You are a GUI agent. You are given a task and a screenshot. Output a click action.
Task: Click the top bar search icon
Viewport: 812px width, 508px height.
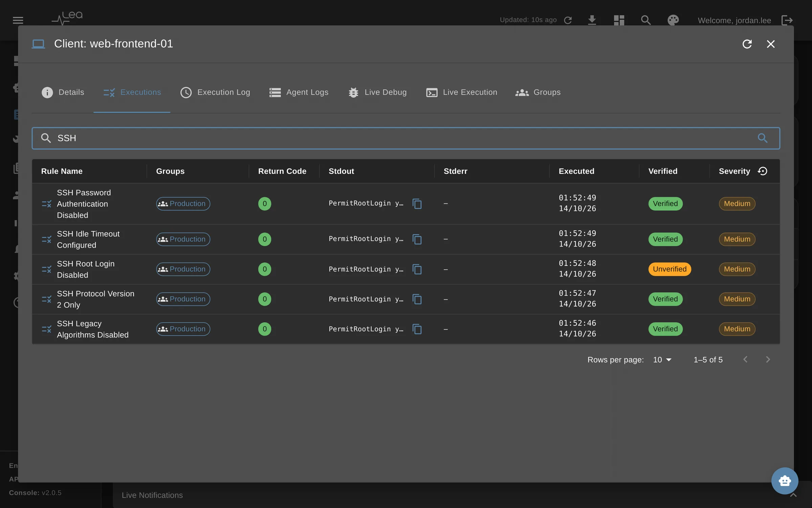click(646, 20)
